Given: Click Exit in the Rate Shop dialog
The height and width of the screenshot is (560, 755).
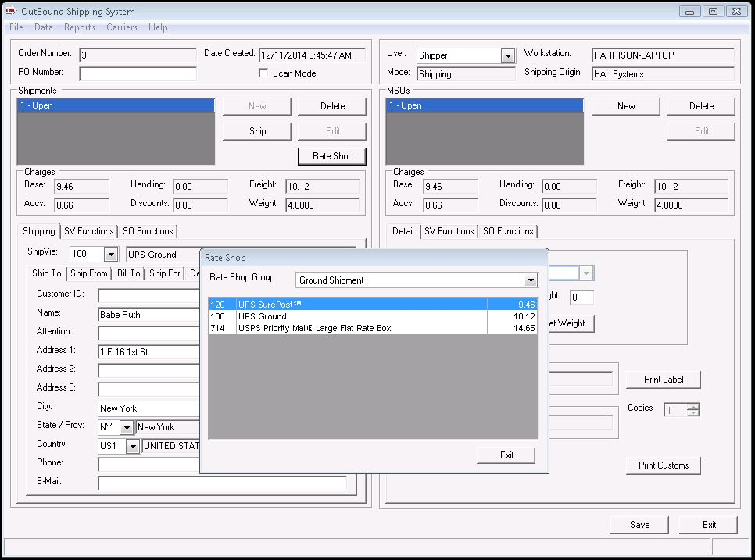Looking at the screenshot, I should point(506,455).
